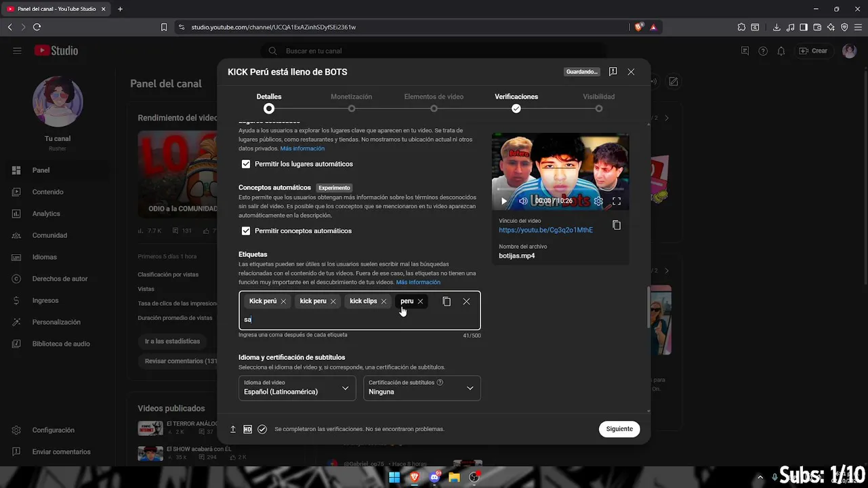Reload the browser page

click(37, 27)
